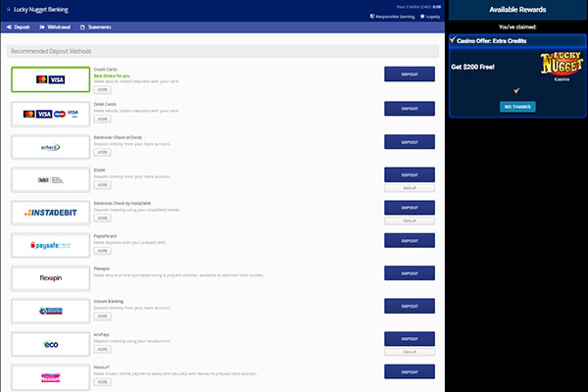Sign up for iDebit
This screenshot has height=392, width=588.
pos(410,188)
